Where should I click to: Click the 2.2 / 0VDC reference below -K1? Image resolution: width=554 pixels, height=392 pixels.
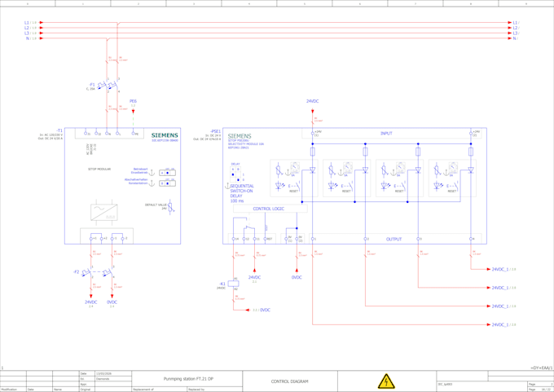pos(262,310)
